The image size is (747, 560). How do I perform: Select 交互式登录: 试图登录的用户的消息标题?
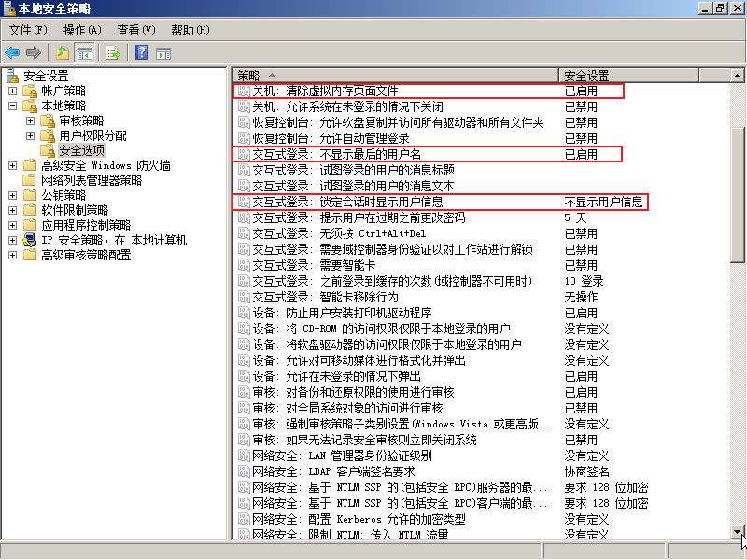pyautogui.click(x=353, y=170)
